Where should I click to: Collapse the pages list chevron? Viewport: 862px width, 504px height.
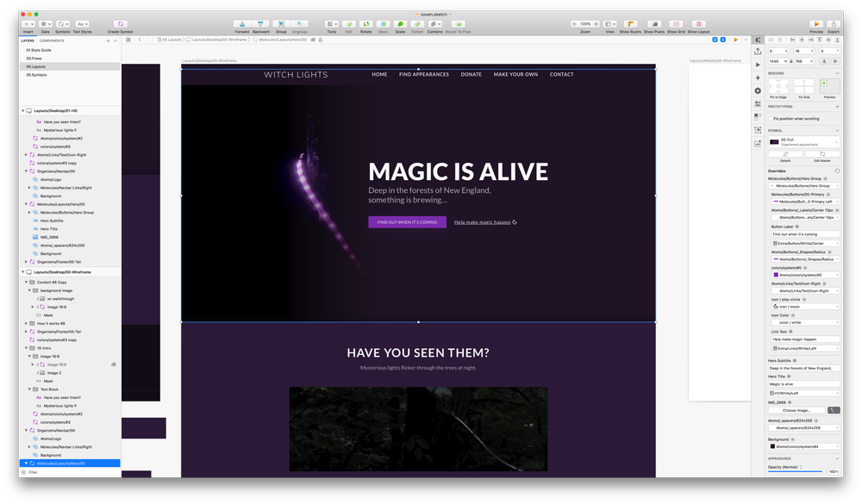pyautogui.click(x=115, y=40)
